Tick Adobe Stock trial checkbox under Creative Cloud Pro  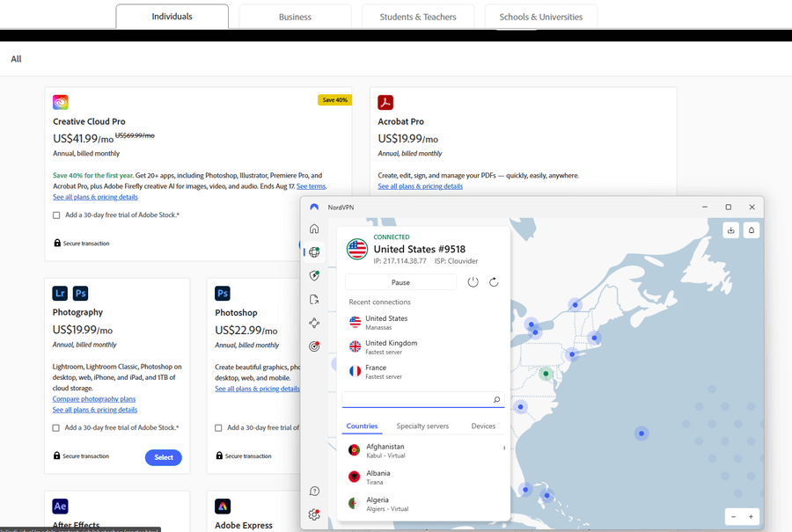coord(56,215)
